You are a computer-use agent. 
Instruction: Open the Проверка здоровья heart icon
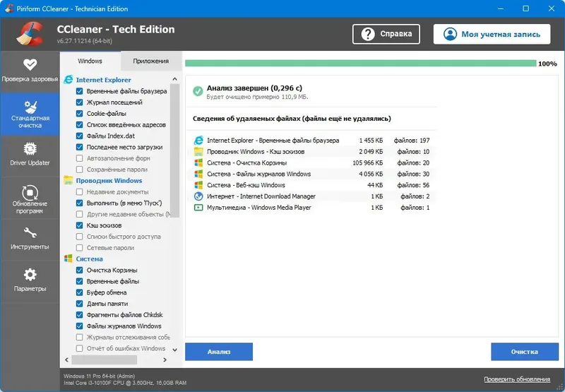(x=30, y=65)
